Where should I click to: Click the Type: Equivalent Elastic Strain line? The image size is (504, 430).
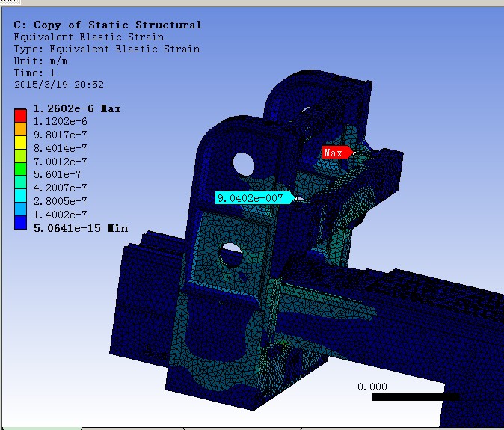(x=107, y=49)
